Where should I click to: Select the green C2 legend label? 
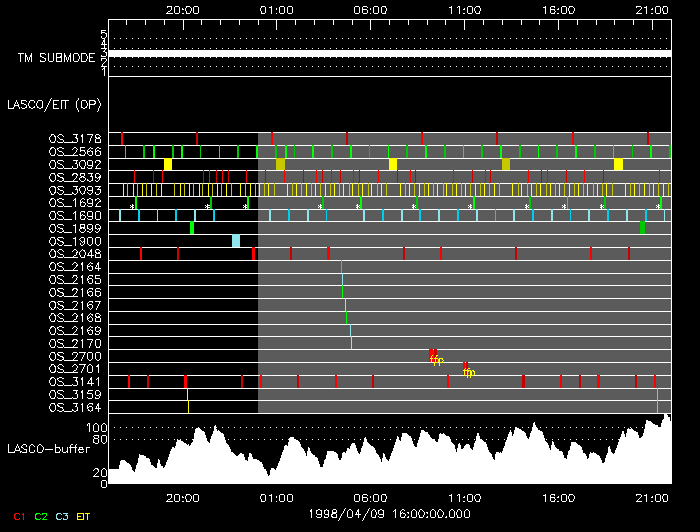click(x=41, y=516)
